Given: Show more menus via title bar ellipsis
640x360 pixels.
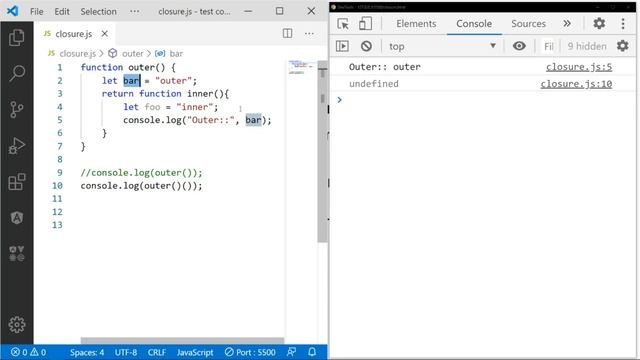Looking at the screenshot, I should [x=134, y=11].
